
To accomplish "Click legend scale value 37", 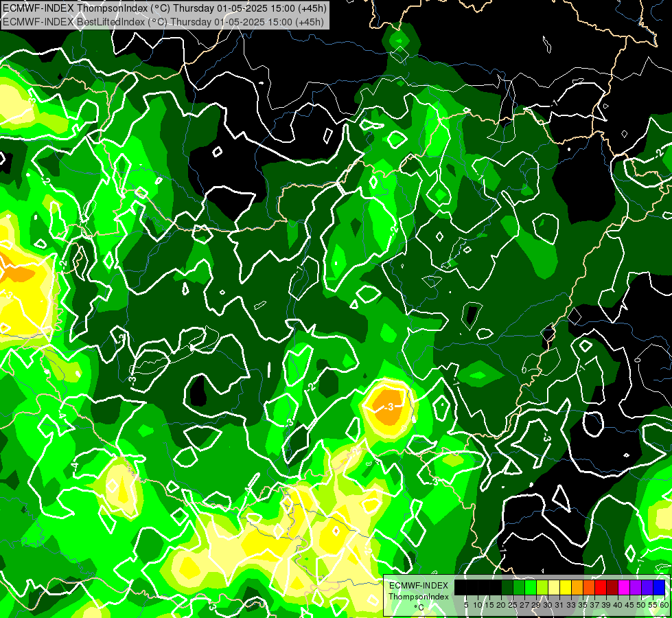I will click(x=595, y=605).
